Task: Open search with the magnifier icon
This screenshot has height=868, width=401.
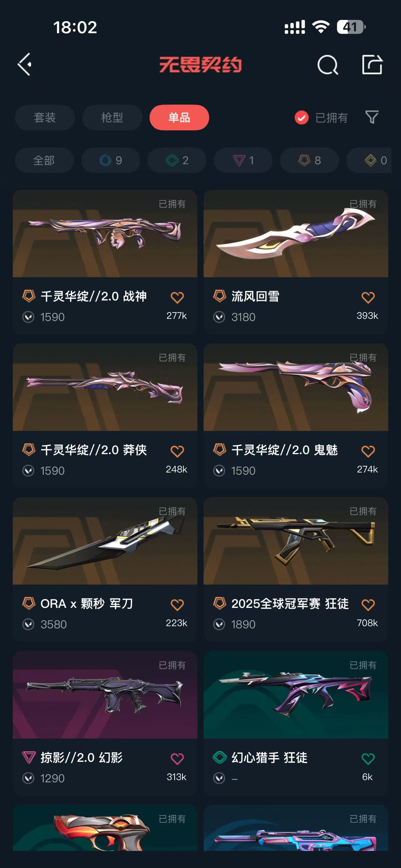Action: pos(327,64)
